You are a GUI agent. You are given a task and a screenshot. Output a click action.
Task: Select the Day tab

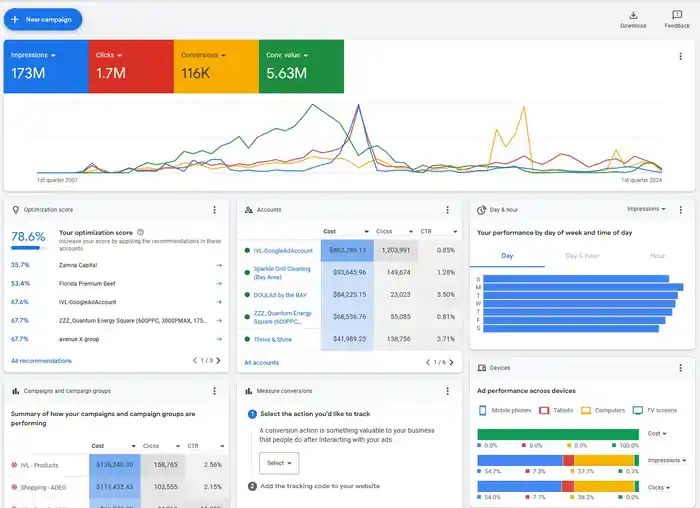[507, 256]
